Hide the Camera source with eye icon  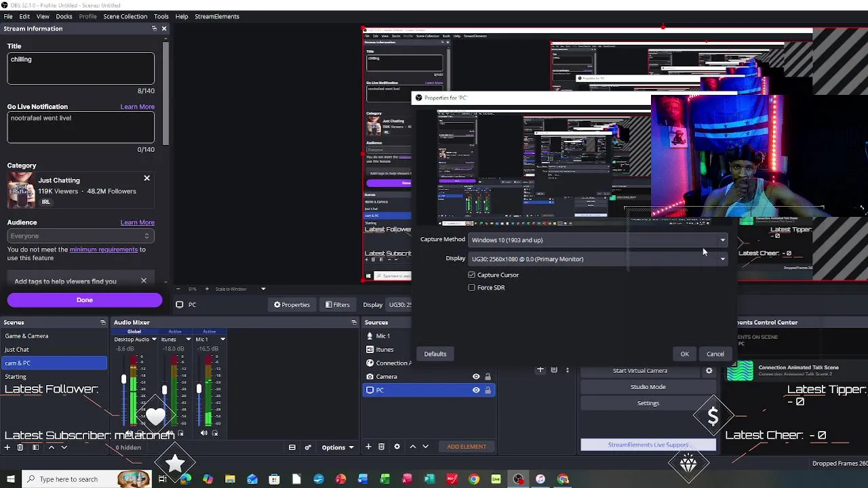pyautogui.click(x=476, y=377)
